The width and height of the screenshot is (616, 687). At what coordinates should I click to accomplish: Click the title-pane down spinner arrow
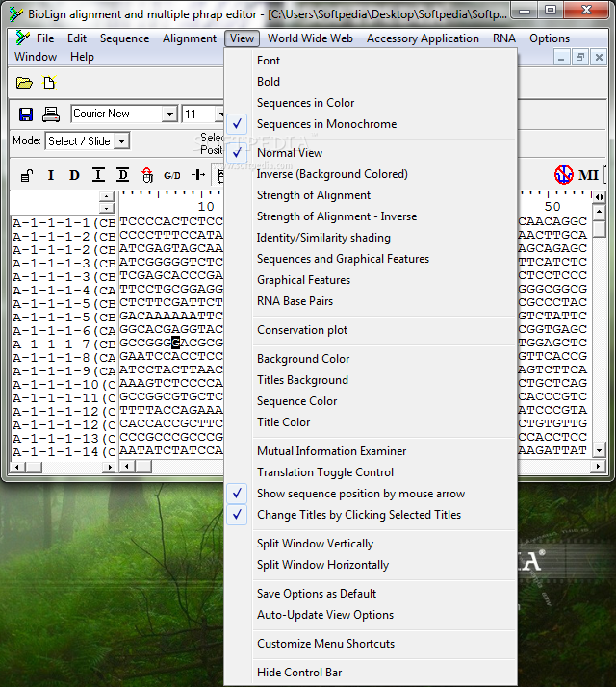pyautogui.click(x=106, y=208)
